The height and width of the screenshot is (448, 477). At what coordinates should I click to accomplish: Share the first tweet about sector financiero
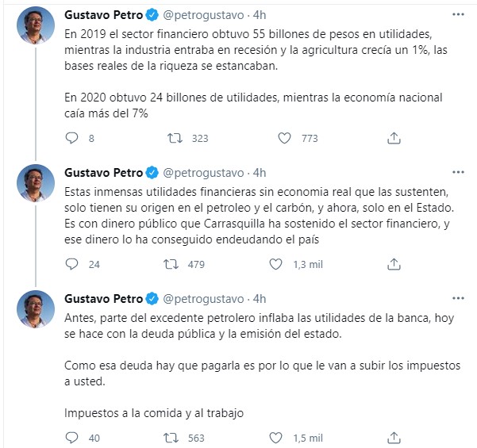point(394,138)
